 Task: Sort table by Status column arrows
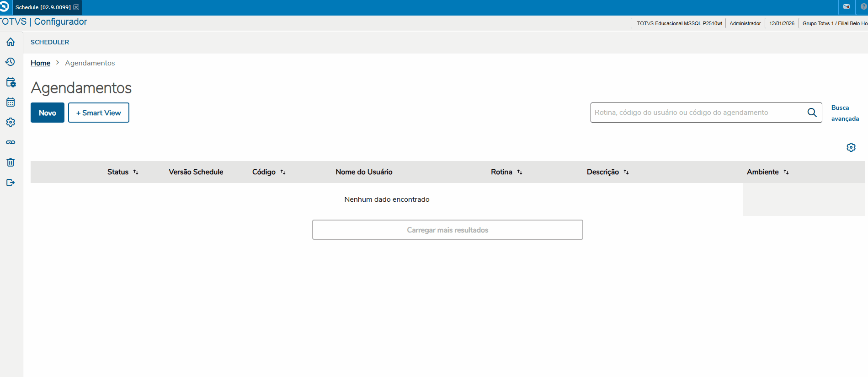click(x=136, y=172)
